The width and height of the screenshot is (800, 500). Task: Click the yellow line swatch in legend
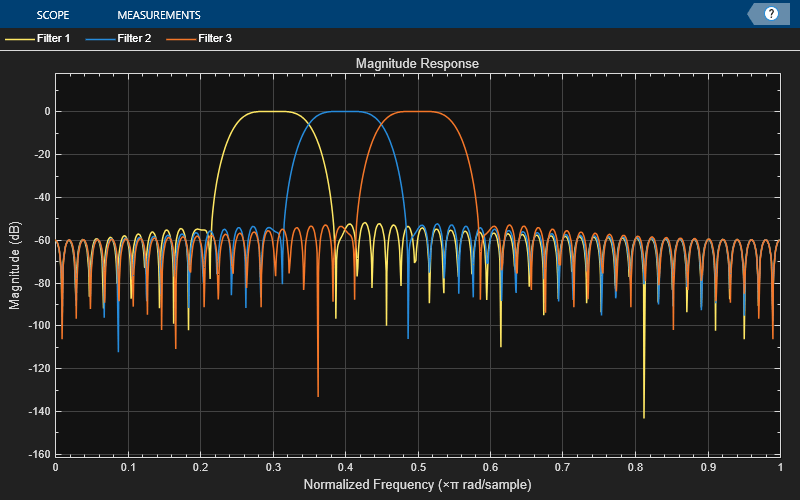click(18, 39)
